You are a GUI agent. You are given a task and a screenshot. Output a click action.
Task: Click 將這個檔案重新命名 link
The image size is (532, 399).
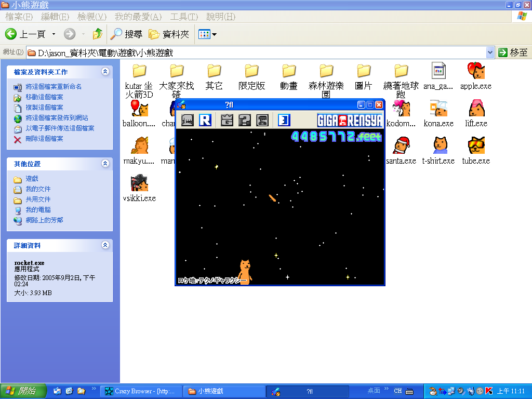click(x=54, y=87)
